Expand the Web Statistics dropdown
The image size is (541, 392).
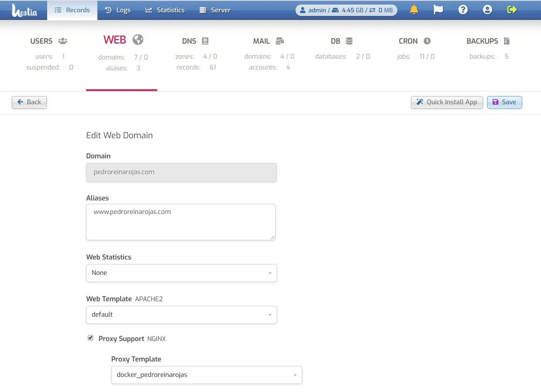pyautogui.click(x=181, y=273)
